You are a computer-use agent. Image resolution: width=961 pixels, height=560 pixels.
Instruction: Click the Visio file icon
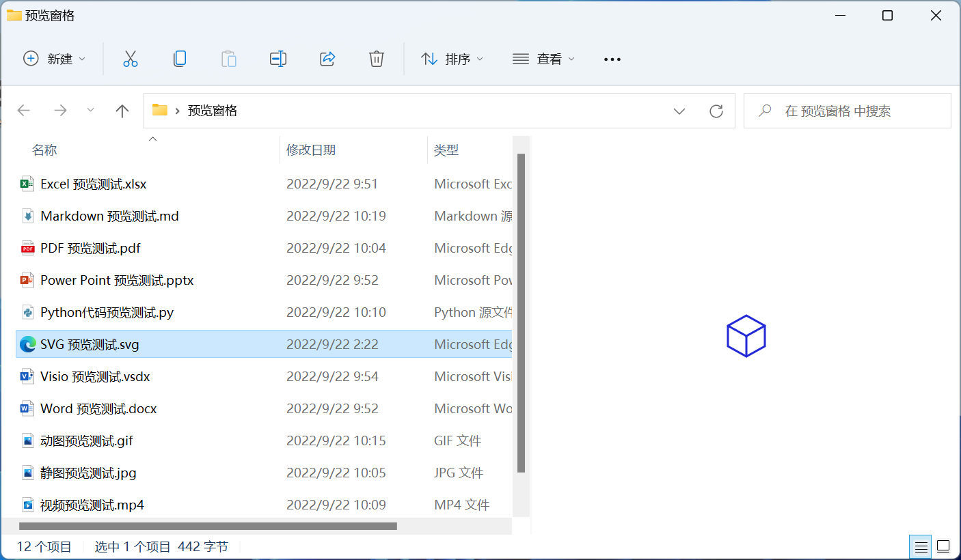[x=27, y=376]
